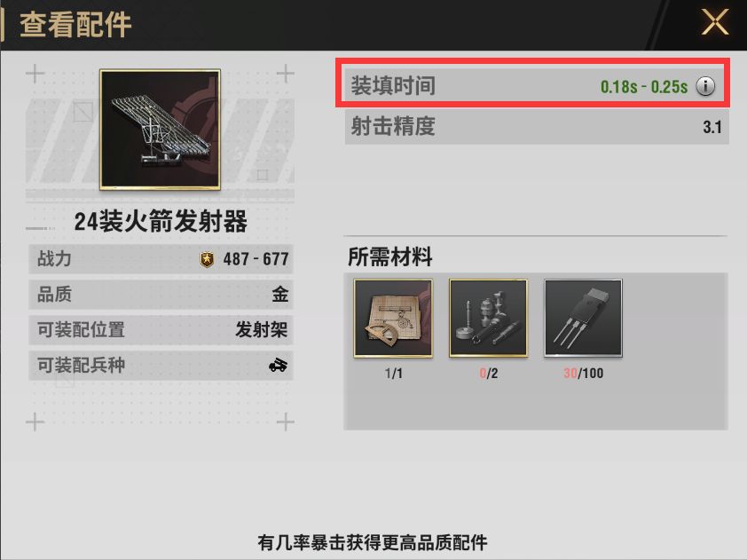
Task: Click the rocket vehicle troop type icon
Action: [x=278, y=365]
